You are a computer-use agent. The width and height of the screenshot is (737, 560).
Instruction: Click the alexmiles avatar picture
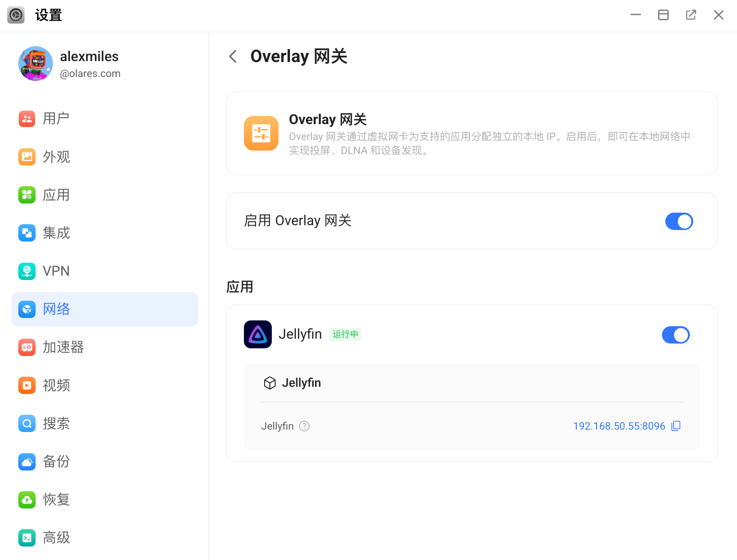pos(36,64)
